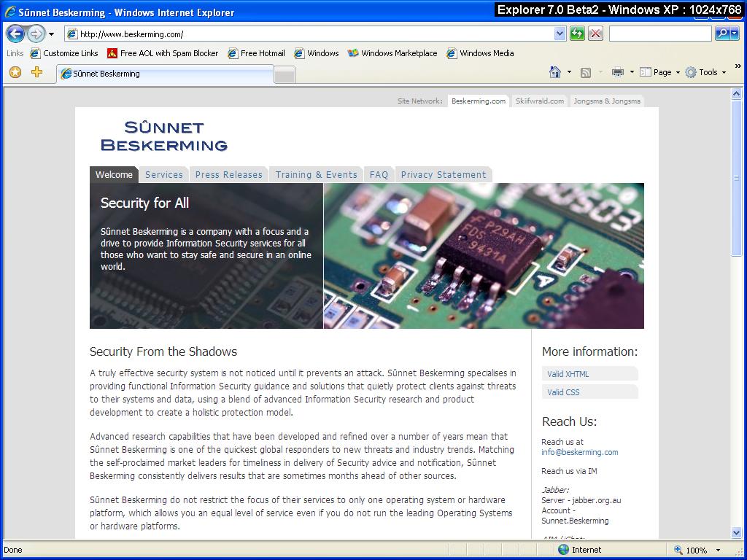The width and height of the screenshot is (747, 560).
Task: Expand toolbar overflow chevron
Action: click(x=738, y=66)
